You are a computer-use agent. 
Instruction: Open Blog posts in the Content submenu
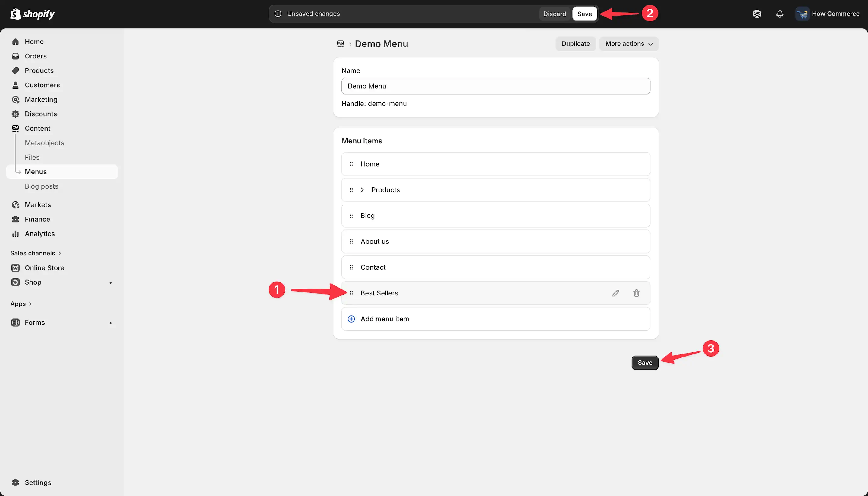click(x=42, y=186)
